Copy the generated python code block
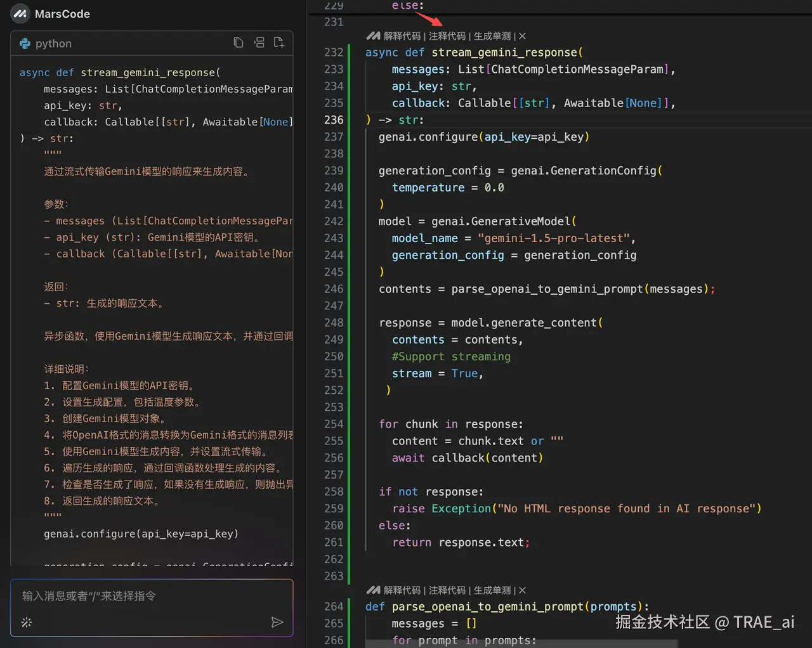The width and height of the screenshot is (812, 648). click(239, 42)
